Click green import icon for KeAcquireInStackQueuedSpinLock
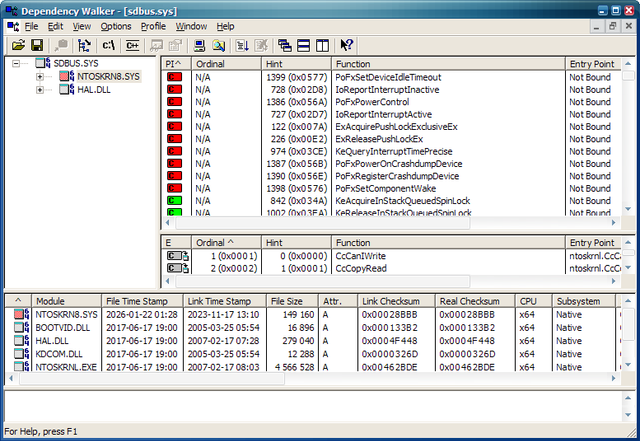 tap(174, 200)
